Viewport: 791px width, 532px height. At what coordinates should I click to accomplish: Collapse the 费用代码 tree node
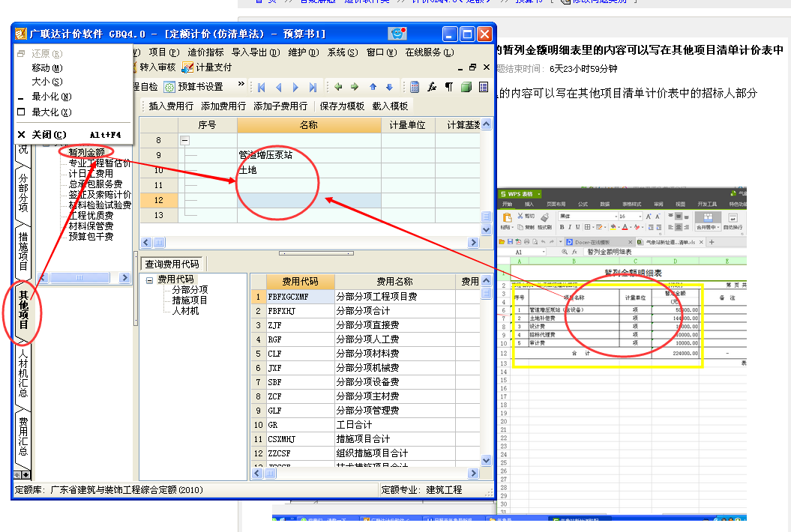pyautogui.click(x=149, y=280)
